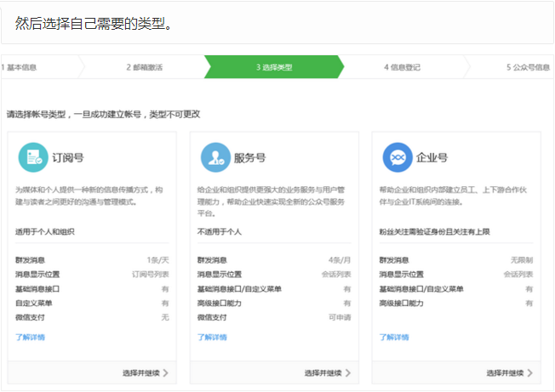Click the 服务号 card title
Screen dimensions: 555x392
coord(250,157)
